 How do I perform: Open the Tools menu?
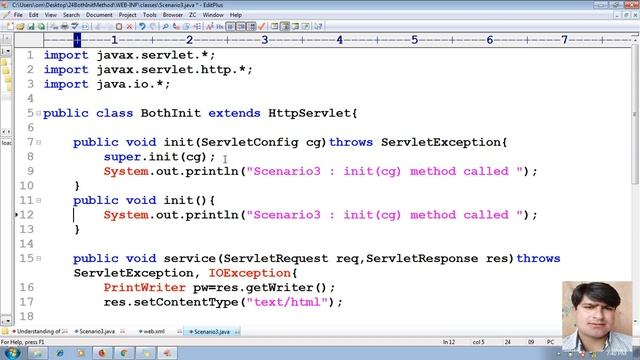pos(149,15)
